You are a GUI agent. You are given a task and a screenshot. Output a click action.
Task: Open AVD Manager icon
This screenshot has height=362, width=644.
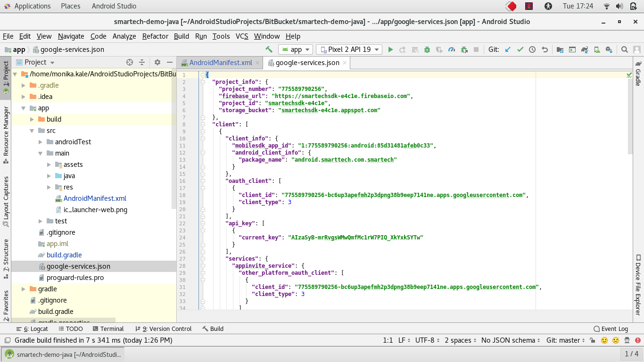[x=597, y=49]
